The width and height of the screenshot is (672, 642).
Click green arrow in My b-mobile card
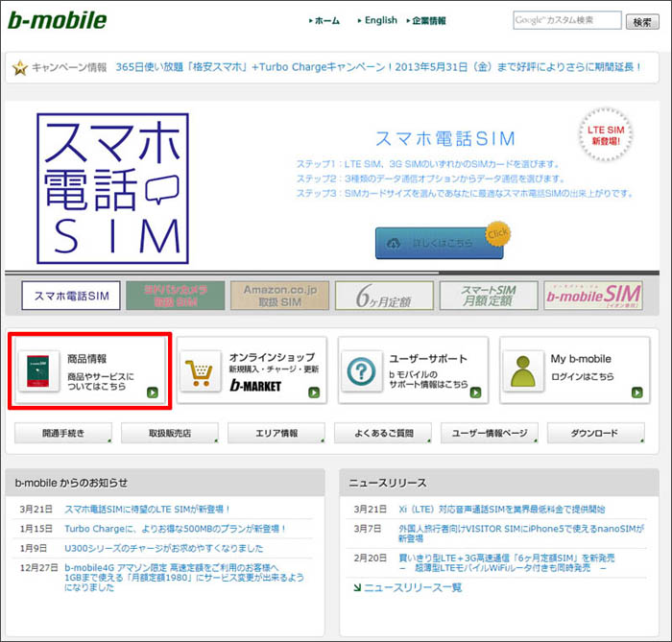(637, 392)
